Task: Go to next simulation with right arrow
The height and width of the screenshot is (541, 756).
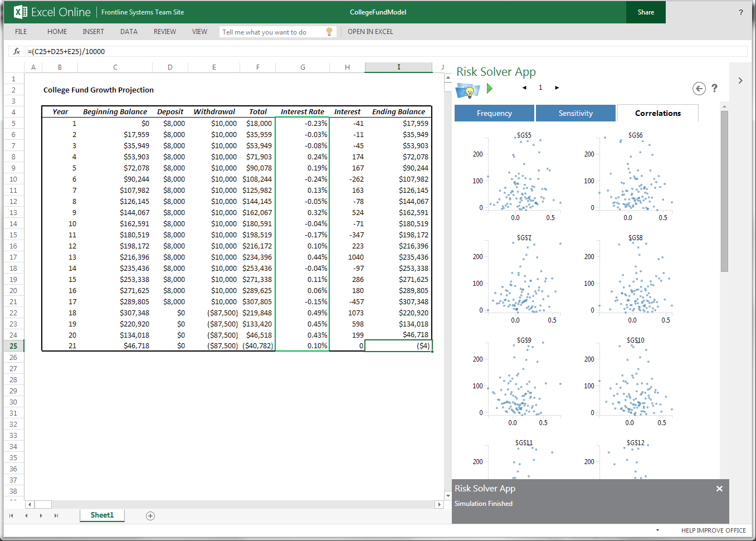Action: [x=557, y=87]
